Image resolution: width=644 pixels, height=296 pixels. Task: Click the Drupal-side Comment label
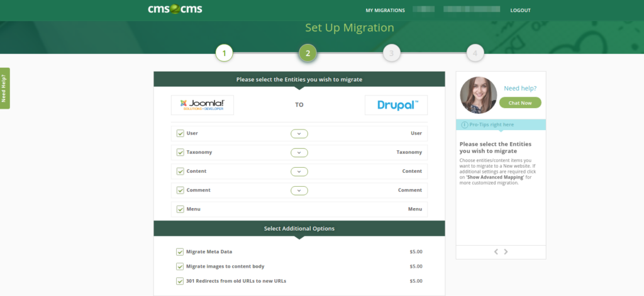pyautogui.click(x=410, y=190)
